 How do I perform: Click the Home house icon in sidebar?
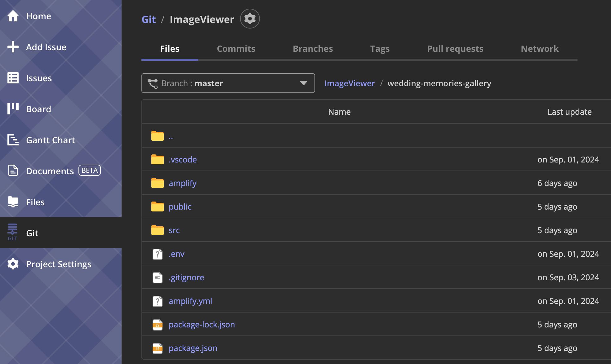13,16
